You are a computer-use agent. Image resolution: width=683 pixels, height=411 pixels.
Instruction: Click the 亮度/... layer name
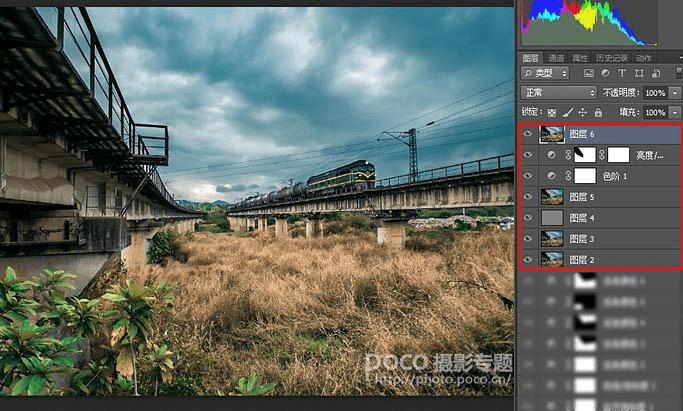tap(650, 155)
